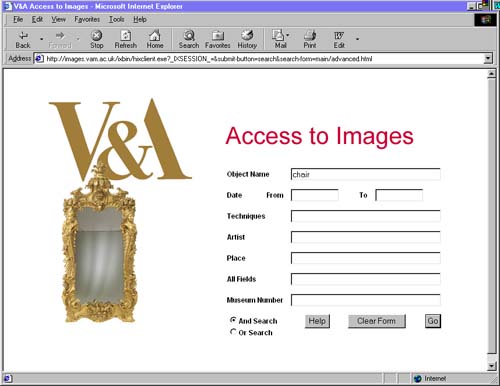Click the status bar page icon
500x386 pixels.
7,378
